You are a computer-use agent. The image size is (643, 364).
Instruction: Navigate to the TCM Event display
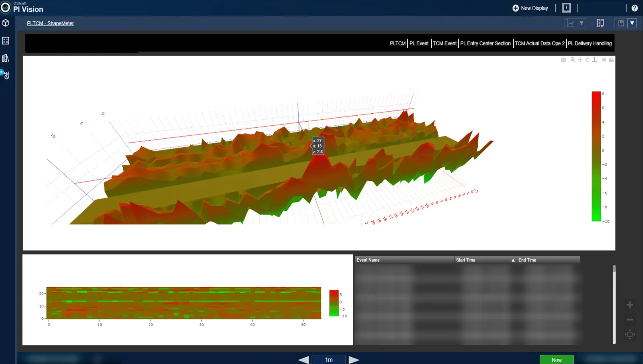445,43
